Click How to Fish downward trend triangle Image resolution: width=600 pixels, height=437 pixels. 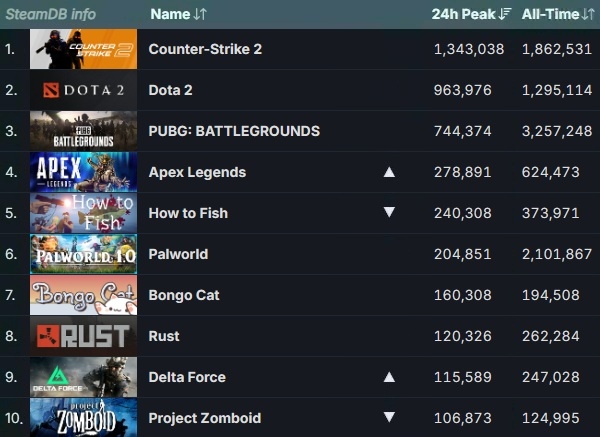coord(389,212)
